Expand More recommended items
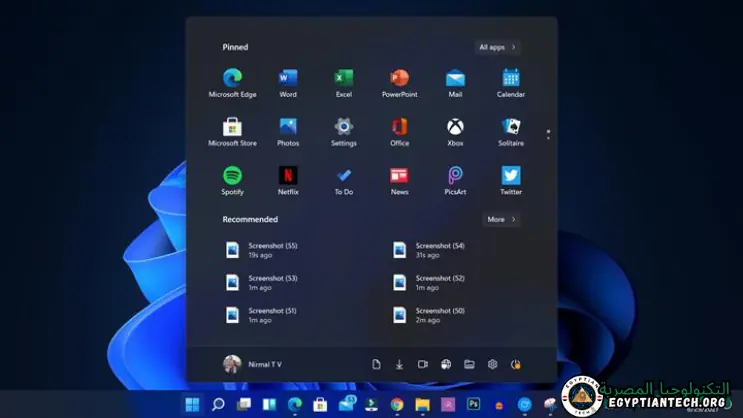743x418 pixels. click(x=501, y=219)
